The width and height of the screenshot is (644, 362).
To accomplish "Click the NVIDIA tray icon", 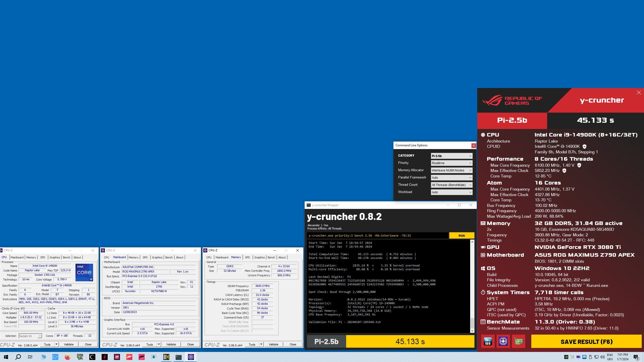I will 566,357.
